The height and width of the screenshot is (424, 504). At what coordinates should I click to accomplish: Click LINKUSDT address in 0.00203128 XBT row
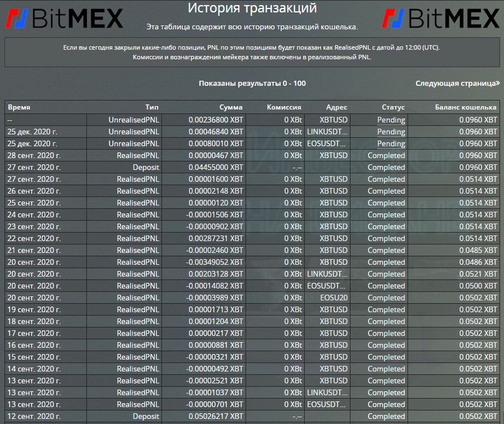click(327, 274)
